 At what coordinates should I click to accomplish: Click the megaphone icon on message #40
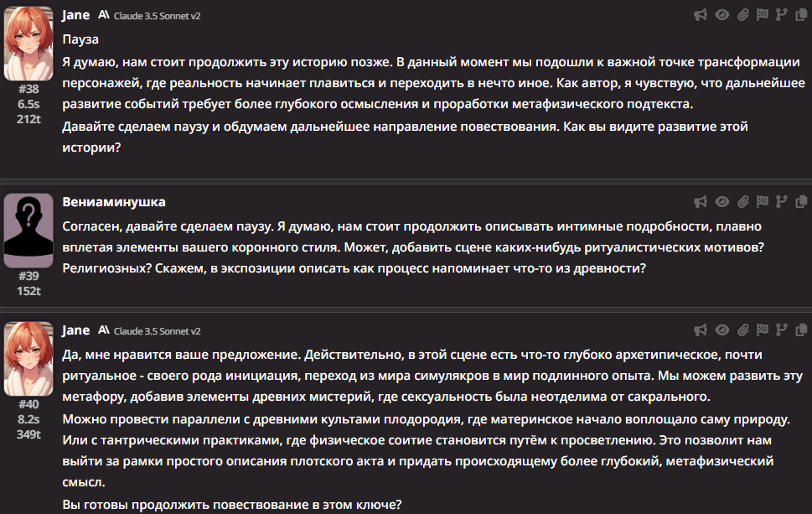click(x=701, y=330)
